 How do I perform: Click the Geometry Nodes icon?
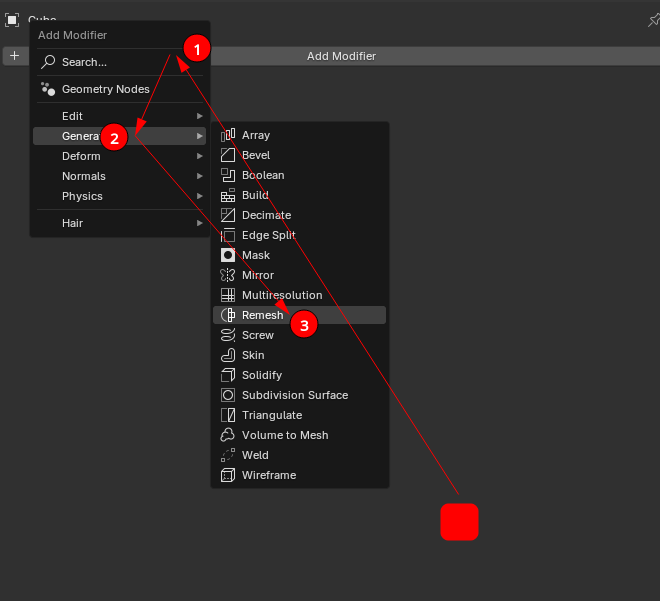click(48, 89)
